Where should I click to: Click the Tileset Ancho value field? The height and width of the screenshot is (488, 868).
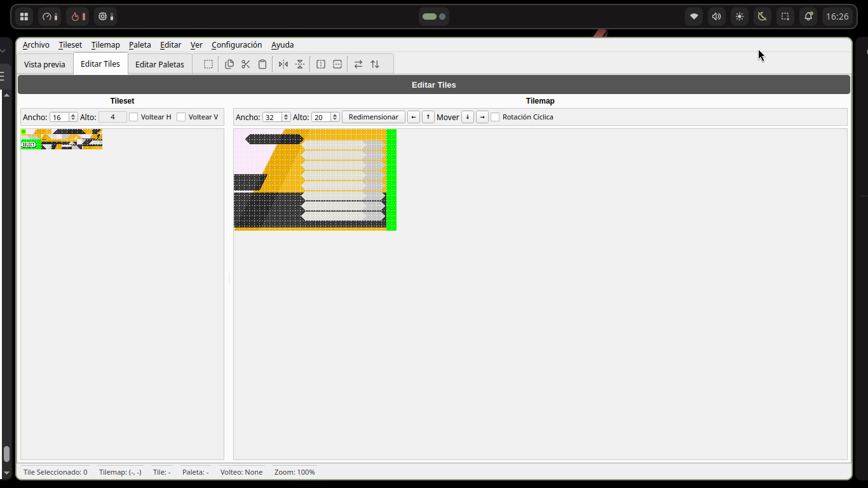59,117
